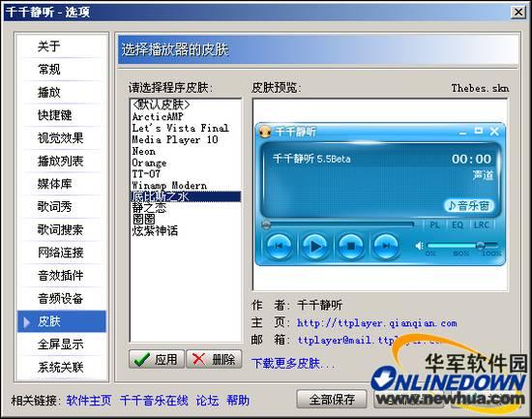Toggle the LRC lyrics button in the preview
The image size is (532, 419).
coord(482,224)
